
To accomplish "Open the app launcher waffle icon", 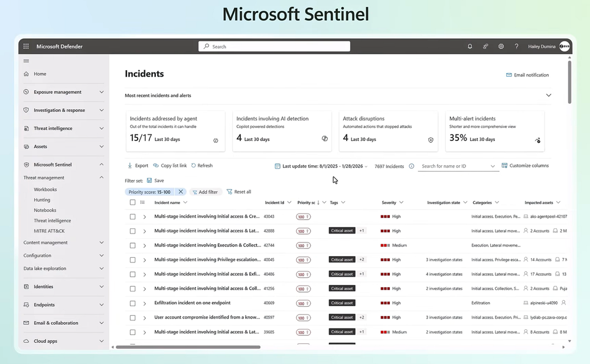I will 26,47.
